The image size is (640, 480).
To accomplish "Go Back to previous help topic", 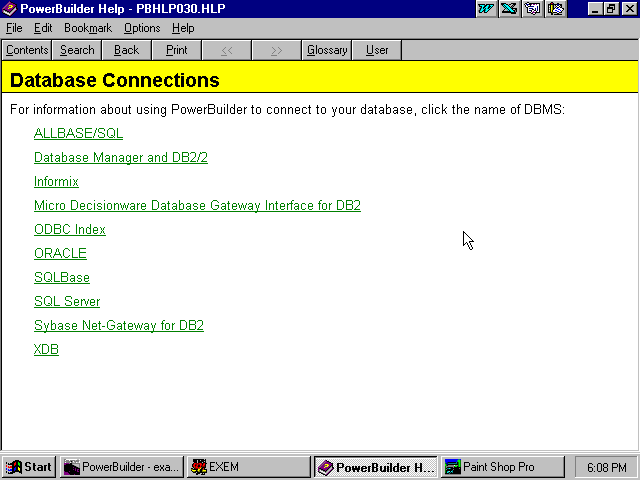I will coord(127,50).
